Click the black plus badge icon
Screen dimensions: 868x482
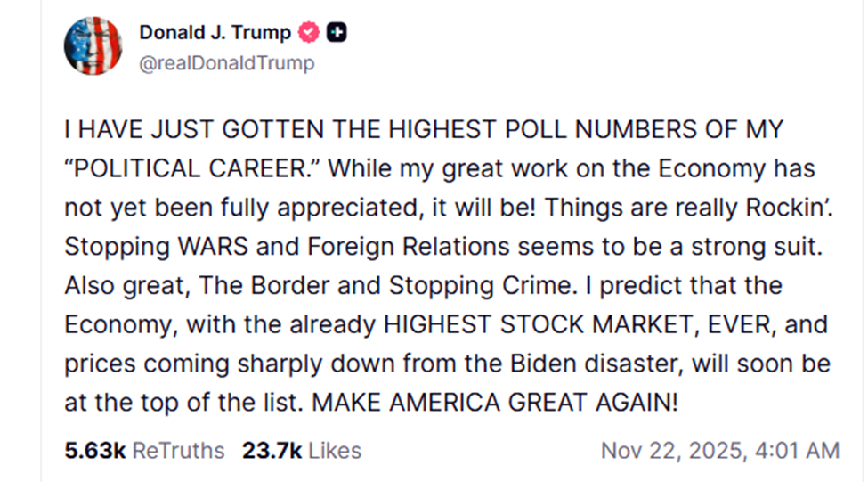[x=337, y=33]
